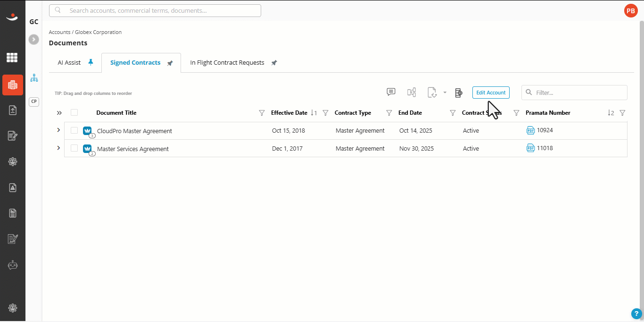
Task: Click the Oct 14, 2025 end date
Action: tap(416, 130)
